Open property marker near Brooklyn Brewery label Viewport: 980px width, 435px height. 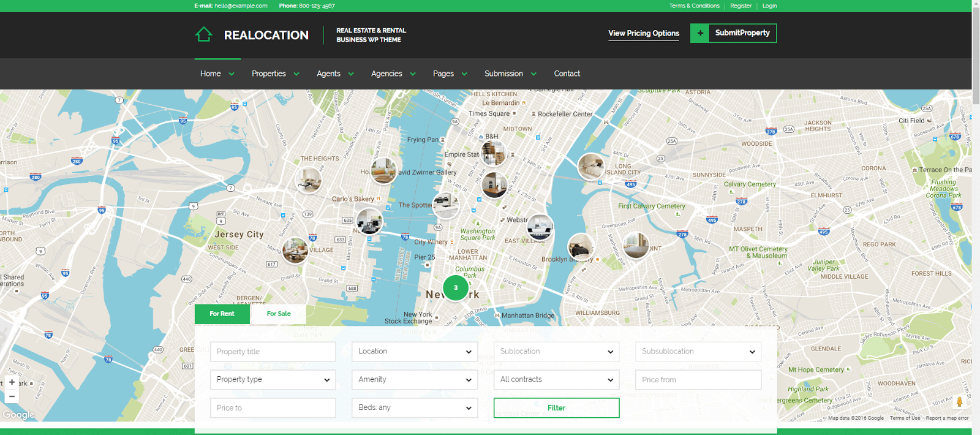tap(581, 247)
